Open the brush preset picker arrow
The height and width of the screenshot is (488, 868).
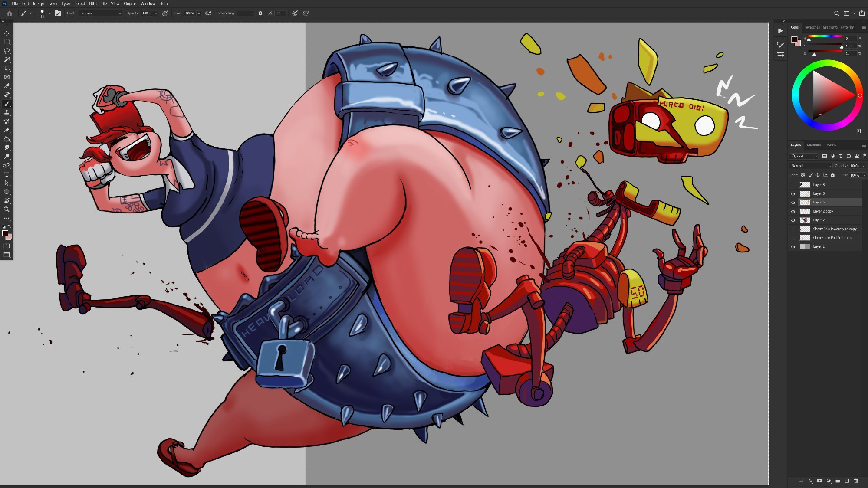49,13
